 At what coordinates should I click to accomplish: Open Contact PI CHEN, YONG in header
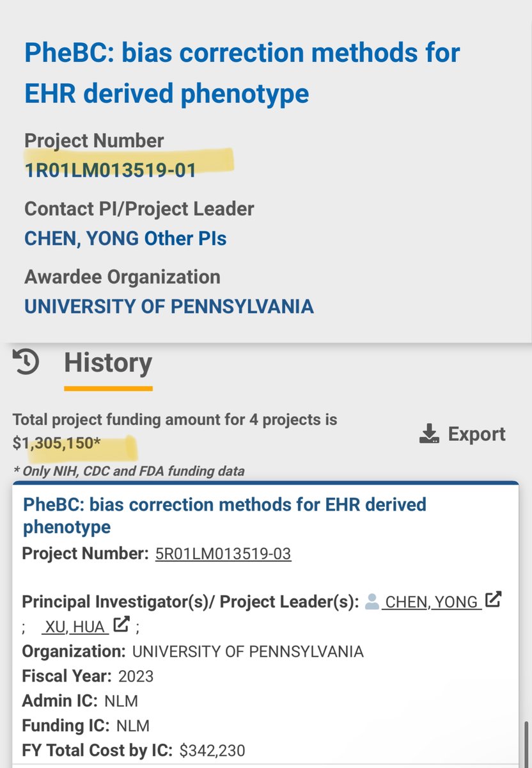pyautogui.click(x=81, y=238)
